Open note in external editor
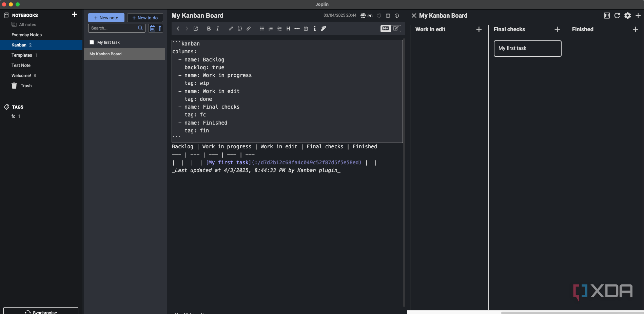This screenshot has height=314, width=644. pyautogui.click(x=196, y=29)
